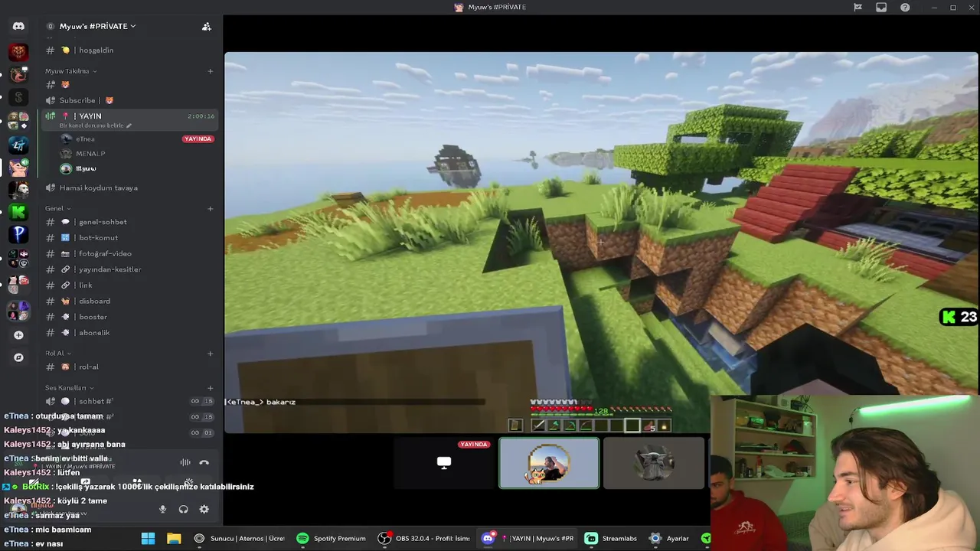The height and width of the screenshot is (551, 980).
Task: Select the highlighted cat avatar participant tile
Action: point(549,463)
